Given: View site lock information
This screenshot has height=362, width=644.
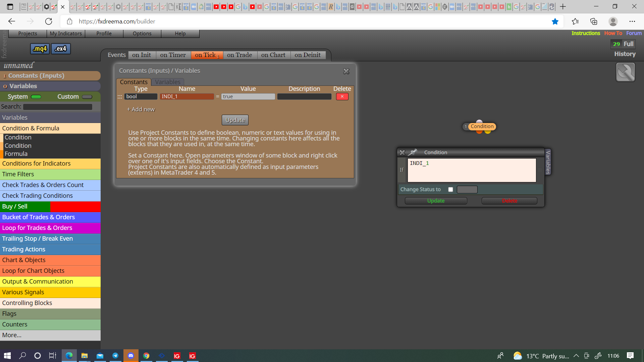Looking at the screenshot, I should pyautogui.click(x=69, y=21).
